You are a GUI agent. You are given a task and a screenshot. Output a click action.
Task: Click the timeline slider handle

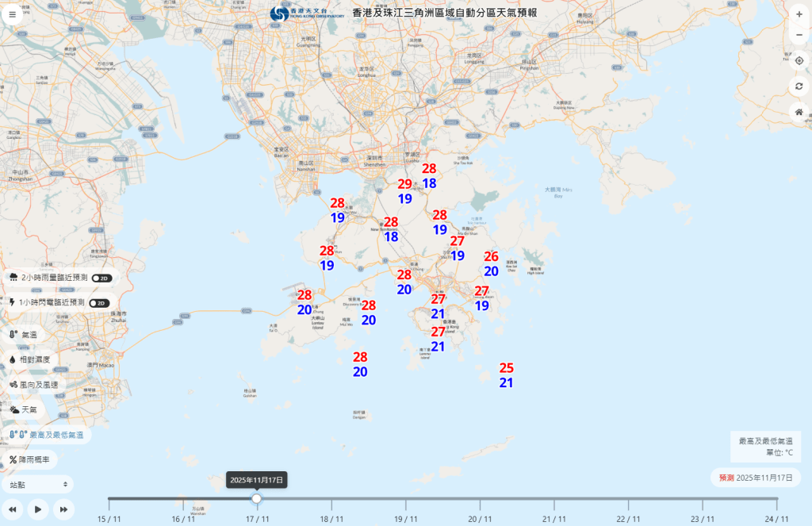pos(256,499)
